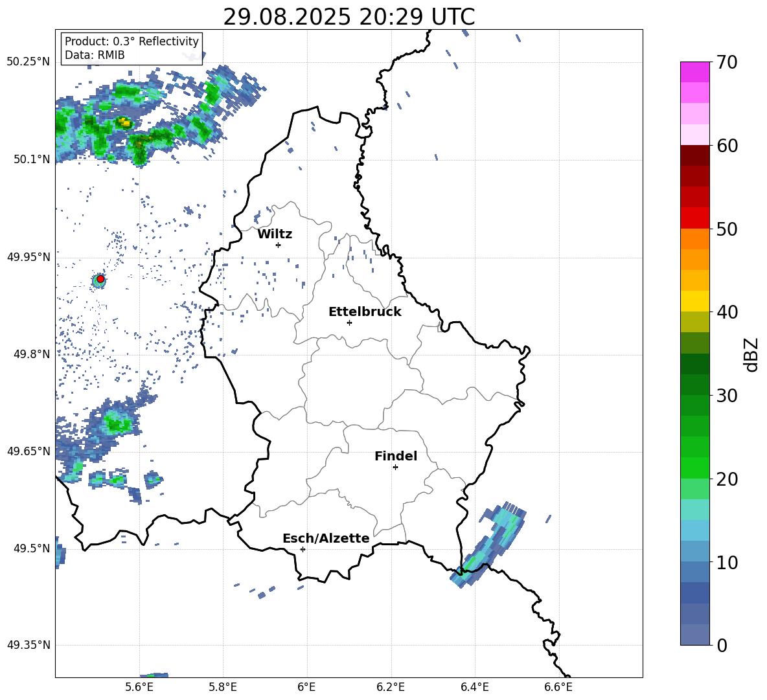Click the cross marker below Wiltz
The height and width of the screenshot is (700, 767).
pos(279,245)
